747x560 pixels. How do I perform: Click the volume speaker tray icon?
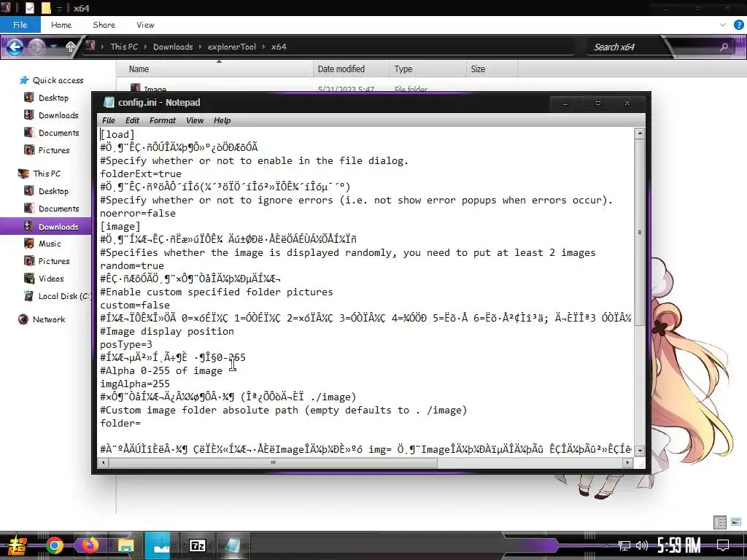642,545
